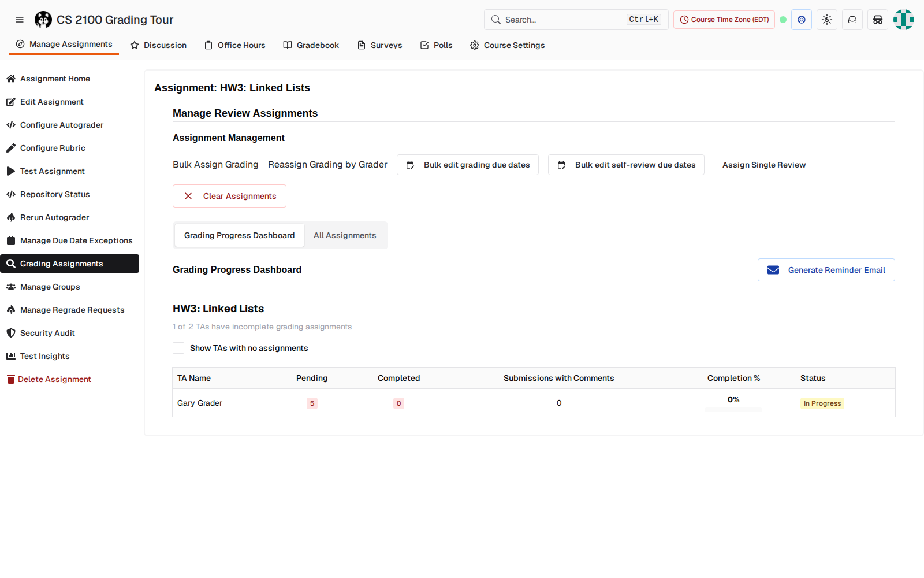Click the Clear Assignments button

(x=229, y=196)
